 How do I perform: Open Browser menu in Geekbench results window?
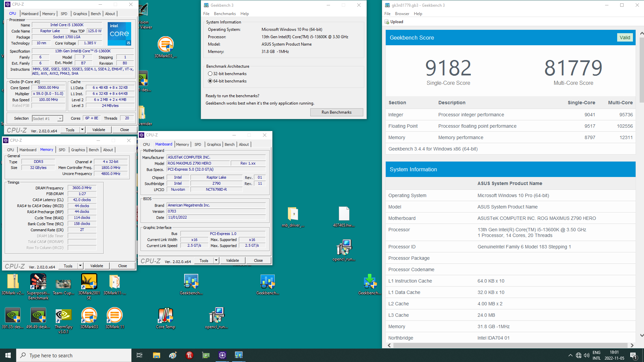click(402, 14)
